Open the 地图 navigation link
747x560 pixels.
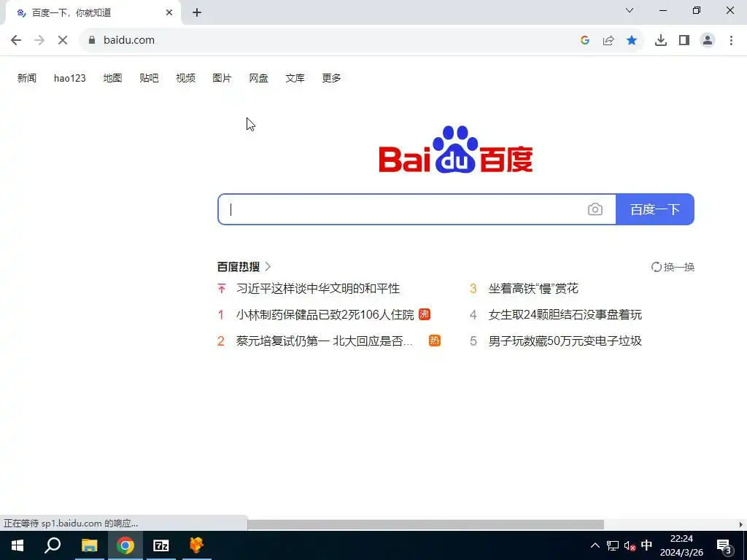(113, 78)
